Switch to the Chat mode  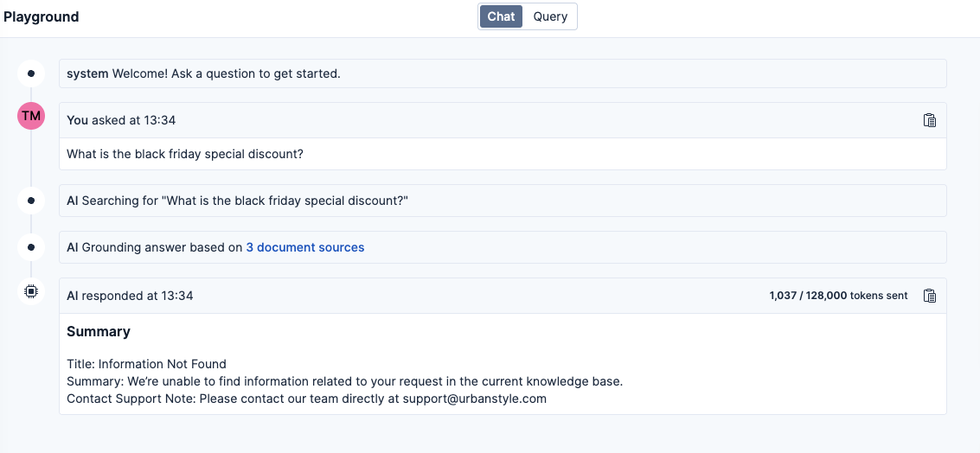[x=502, y=16]
